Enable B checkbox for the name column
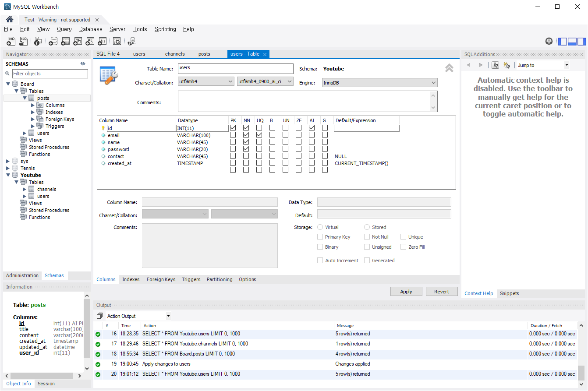Image resolution: width=588 pixels, height=391 pixels. coord(272,142)
